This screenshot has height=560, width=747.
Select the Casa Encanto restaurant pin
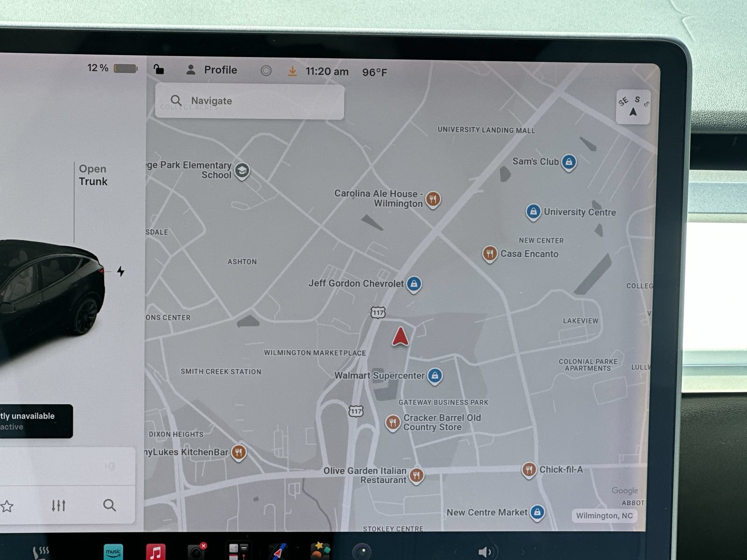point(490,254)
